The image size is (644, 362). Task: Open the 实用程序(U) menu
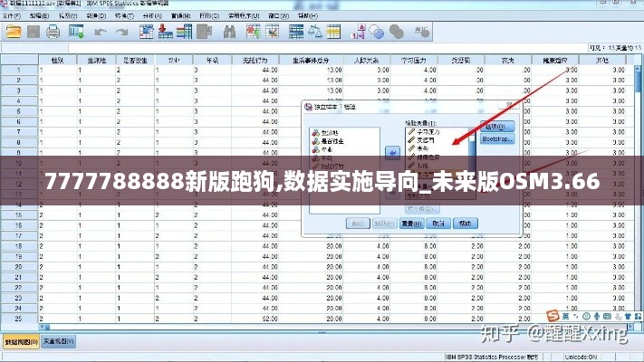tap(244, 16)
